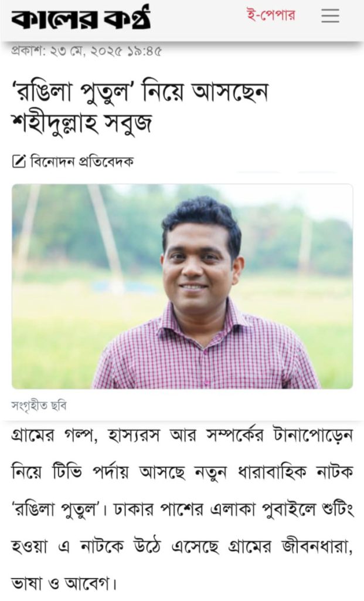Open the ই-পেপার link

pyautogui.click(x=271, y=16)
